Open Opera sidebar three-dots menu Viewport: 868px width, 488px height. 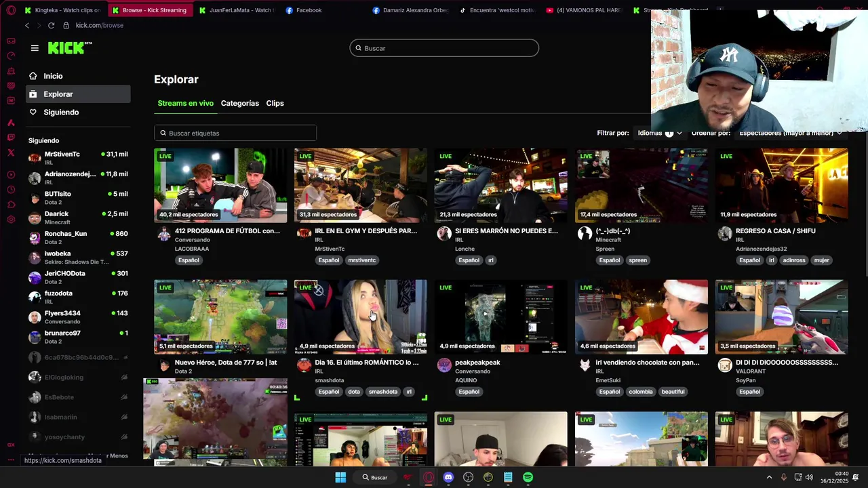(11, 460)
